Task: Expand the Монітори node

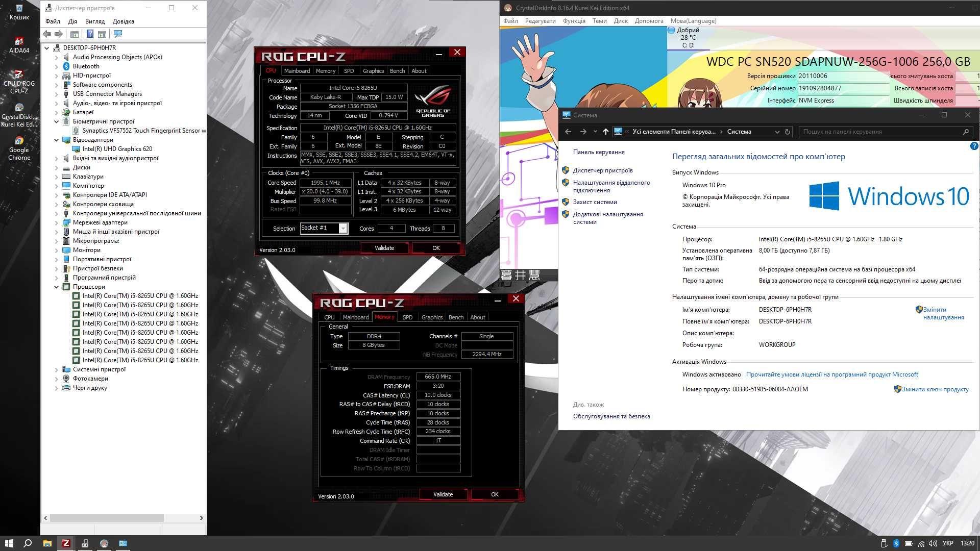Action: [x=57, y=250]
